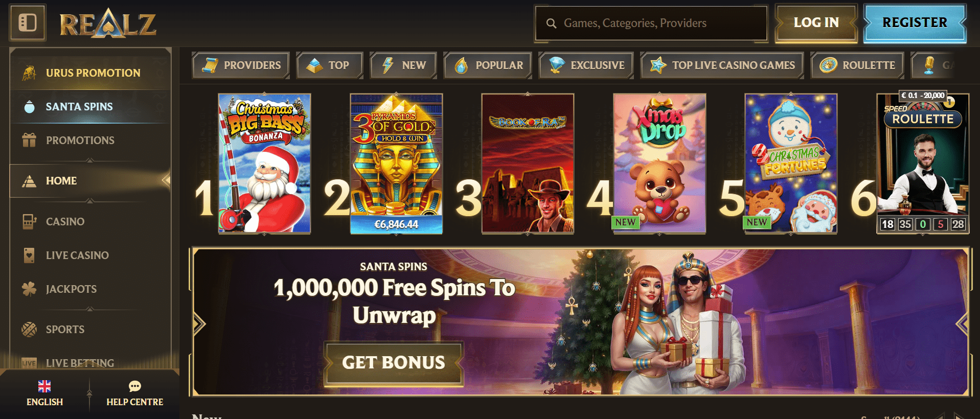Open the Help Centre chat icon

[x=135, y=386]
